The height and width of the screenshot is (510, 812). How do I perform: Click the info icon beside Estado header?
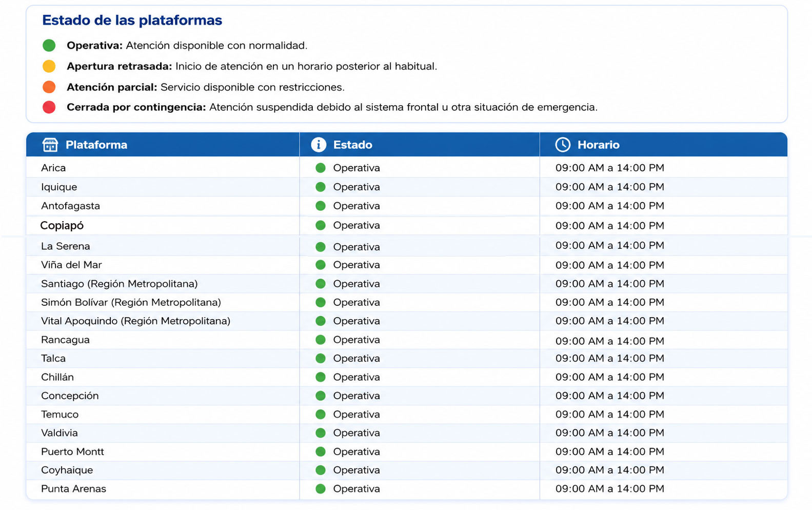[319, 145]
